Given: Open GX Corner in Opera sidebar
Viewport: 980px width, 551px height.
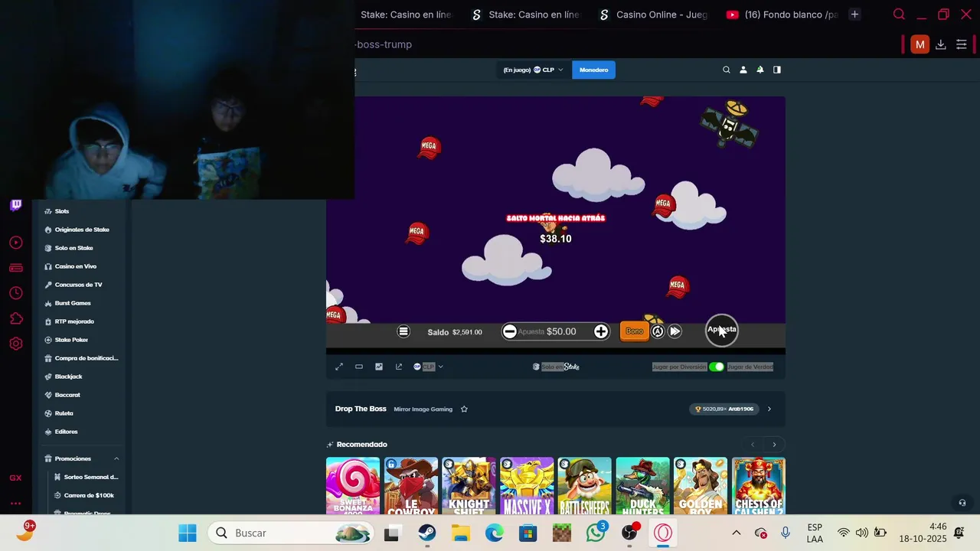Looking at the screenshot, I should click(15, 478).
